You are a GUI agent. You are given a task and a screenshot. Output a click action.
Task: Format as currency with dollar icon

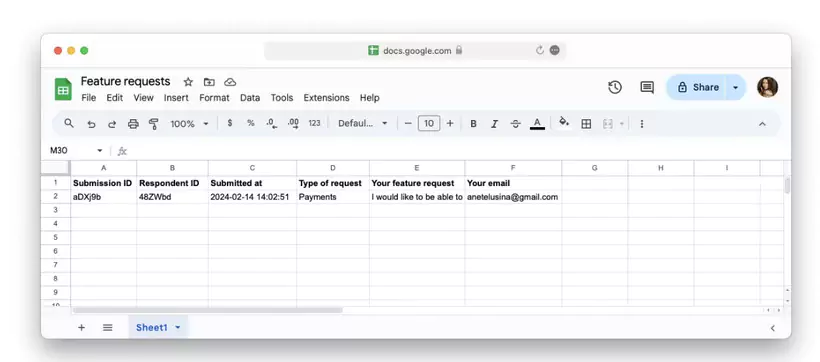coord(230,123)
